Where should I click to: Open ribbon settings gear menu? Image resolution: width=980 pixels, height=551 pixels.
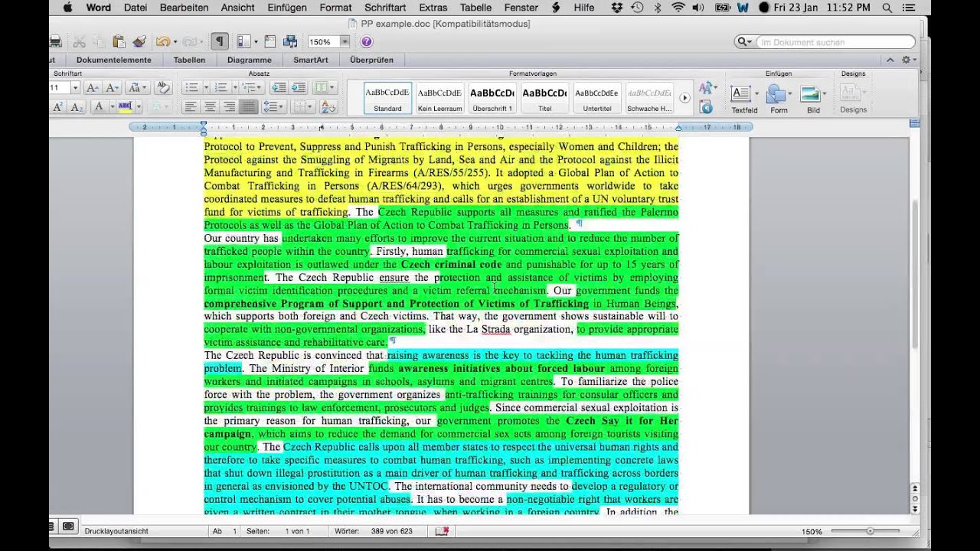click(x=907, y=60)
